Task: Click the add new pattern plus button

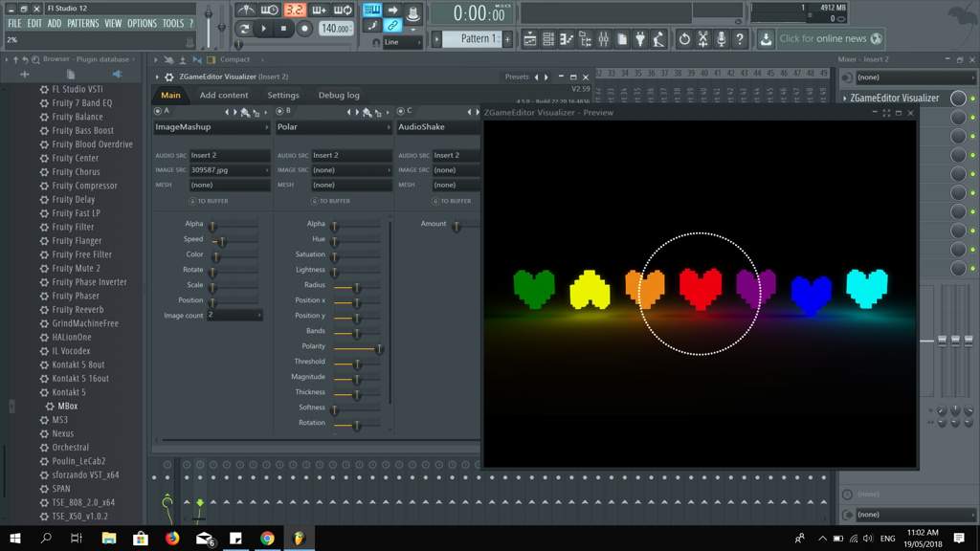Action: pos(507,39)
